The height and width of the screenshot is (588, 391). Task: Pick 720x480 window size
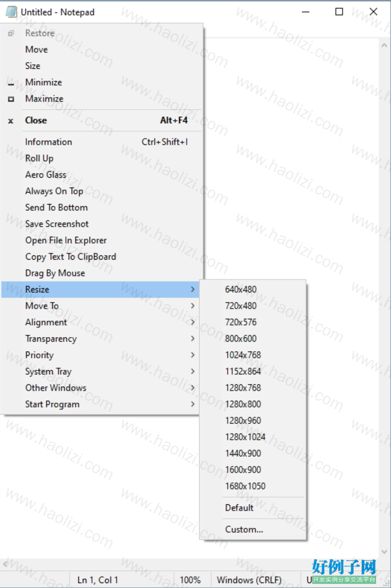click(x=253, y=306)
